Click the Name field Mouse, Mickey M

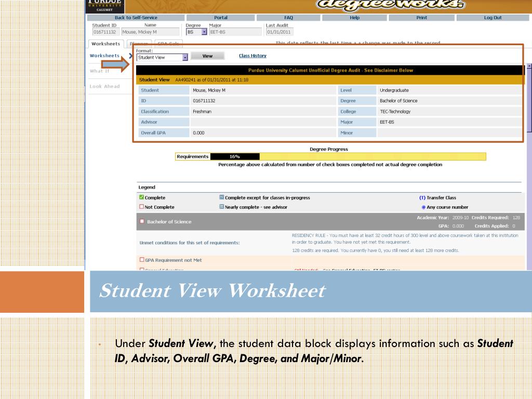coord(150,32)
